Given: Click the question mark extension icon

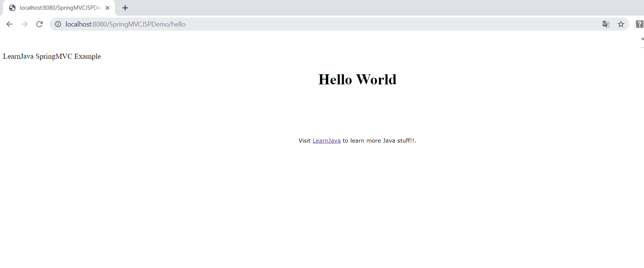Looking at the screenshot, I should [x=639, y=24].
